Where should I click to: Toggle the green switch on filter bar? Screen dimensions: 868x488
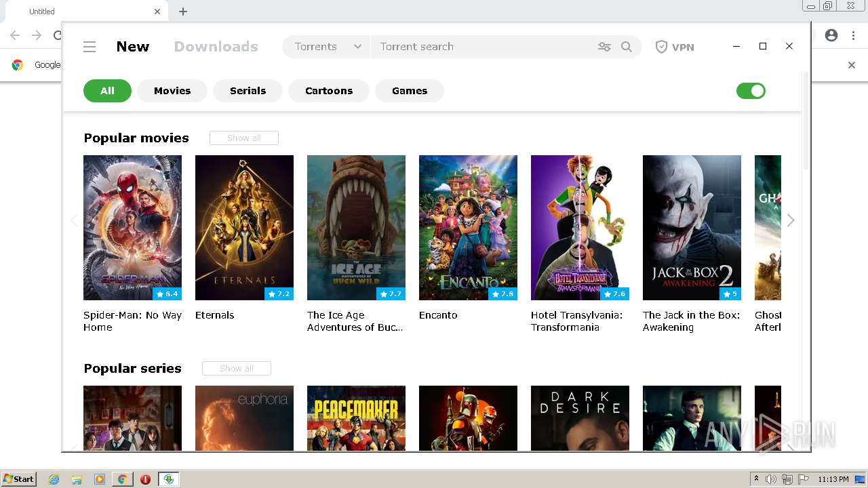(x=751, y=91)
